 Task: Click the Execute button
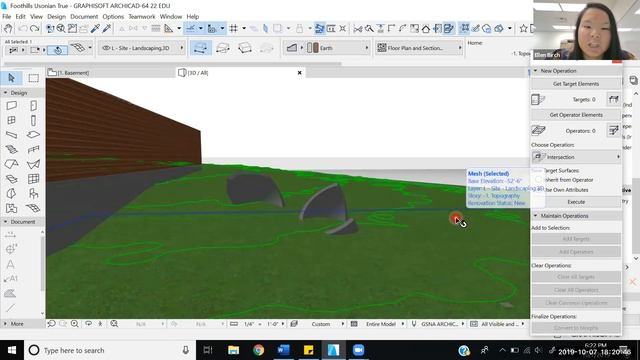576,202
